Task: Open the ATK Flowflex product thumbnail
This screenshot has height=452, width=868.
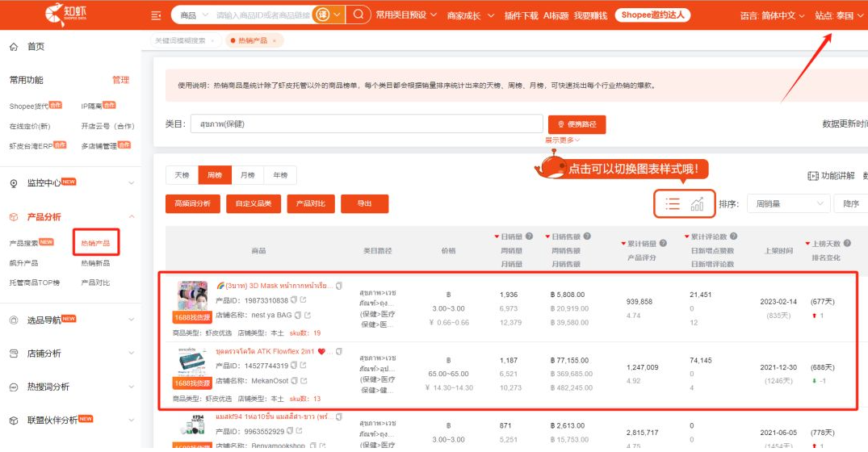Action: (193, 362)
